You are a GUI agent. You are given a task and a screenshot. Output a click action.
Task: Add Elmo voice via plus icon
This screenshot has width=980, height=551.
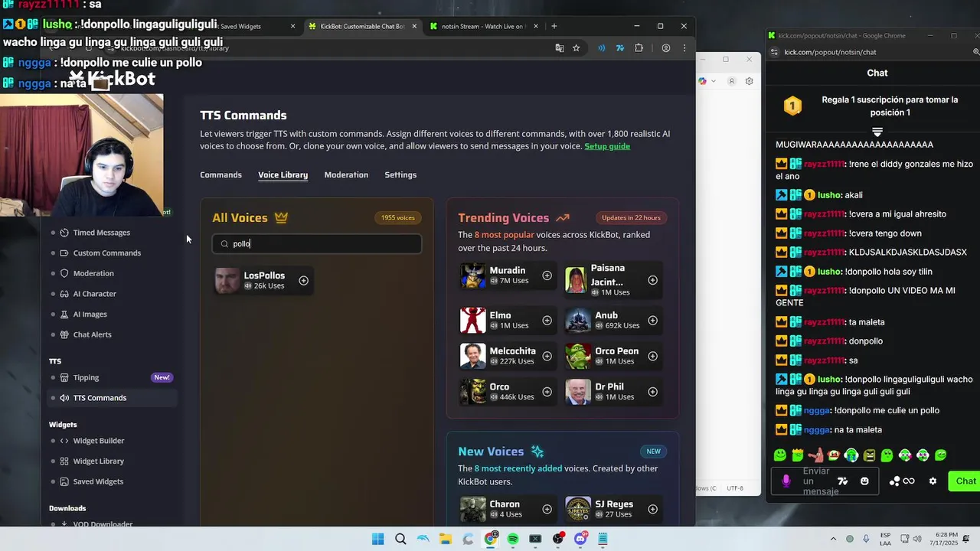547,321
